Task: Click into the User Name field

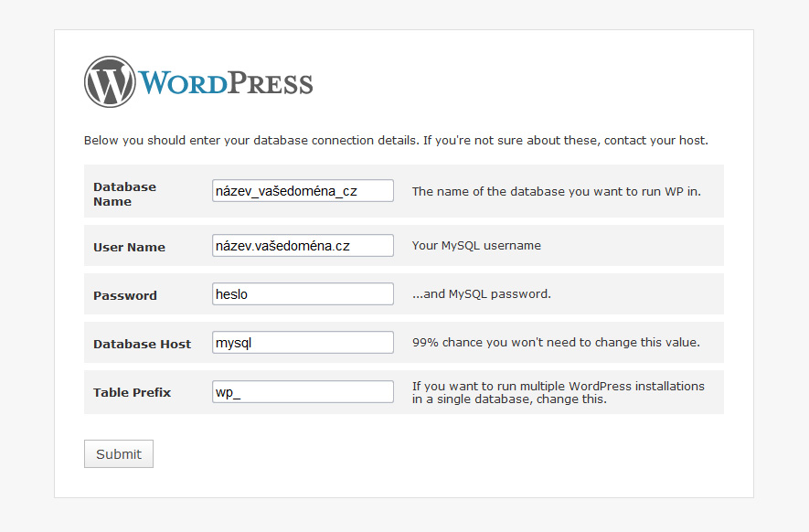Action: pyautogui.click(x=303, y=246)
